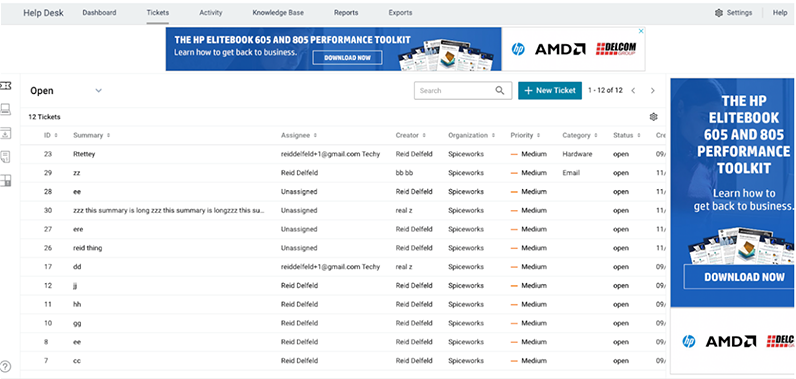Viewport: 796px width, 379px height.
Task: Click the search magnifier icon
Action: point(500,90)
